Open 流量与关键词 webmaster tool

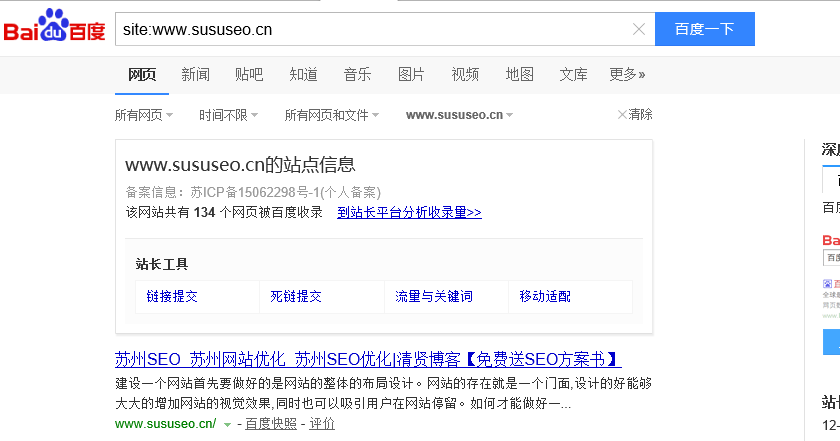434,296
